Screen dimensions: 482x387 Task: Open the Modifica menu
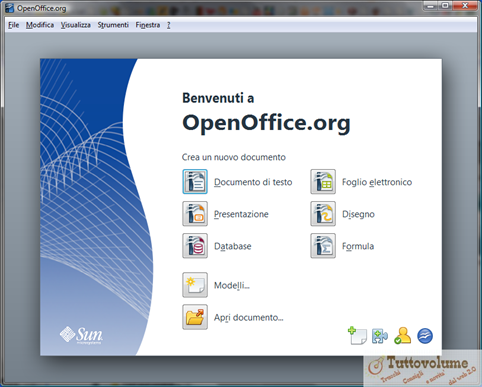(40, 25)
